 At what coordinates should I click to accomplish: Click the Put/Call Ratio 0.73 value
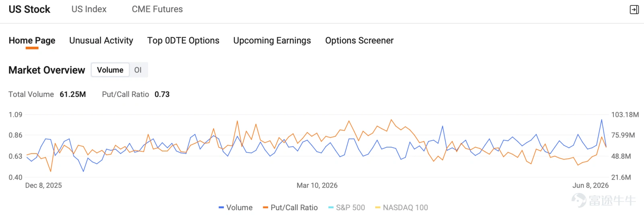coord(162,94)
